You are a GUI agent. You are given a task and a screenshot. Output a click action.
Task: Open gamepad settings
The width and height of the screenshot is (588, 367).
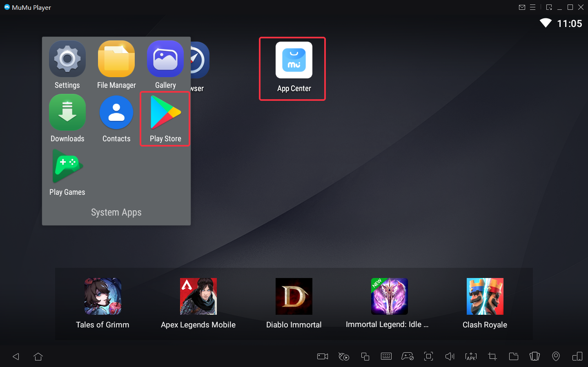[x=408, y=356]
